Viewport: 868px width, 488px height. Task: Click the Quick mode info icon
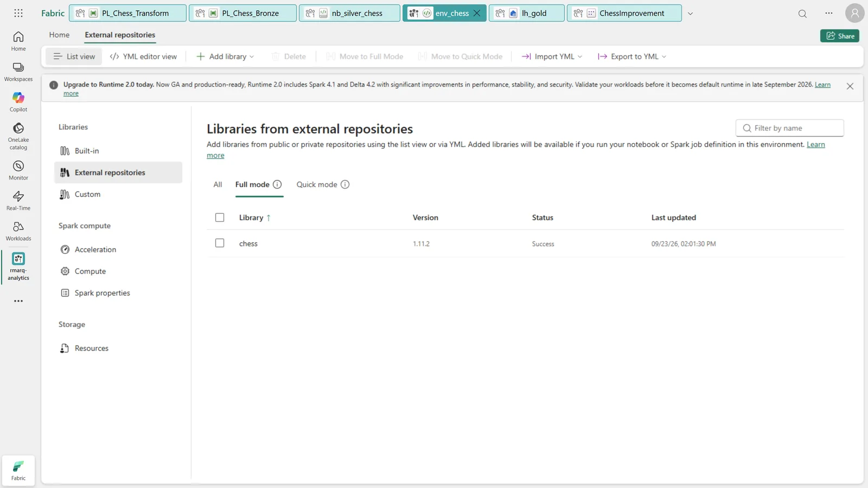345,184
